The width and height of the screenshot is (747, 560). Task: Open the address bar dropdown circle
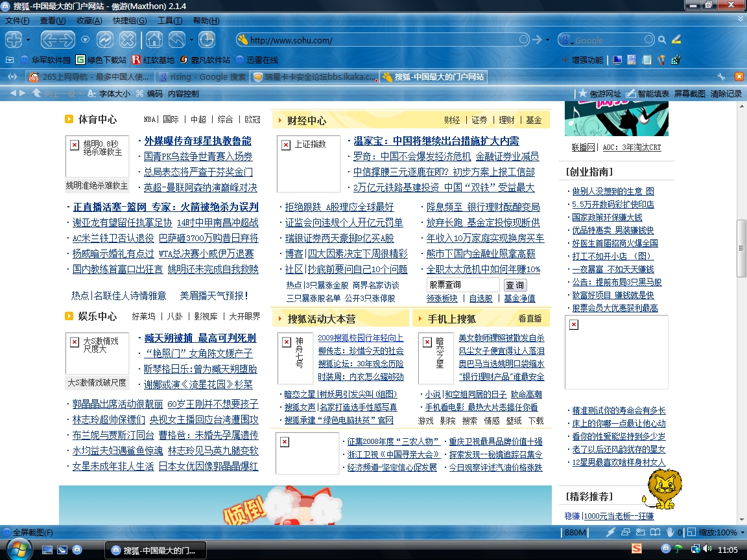coord(523,40)
